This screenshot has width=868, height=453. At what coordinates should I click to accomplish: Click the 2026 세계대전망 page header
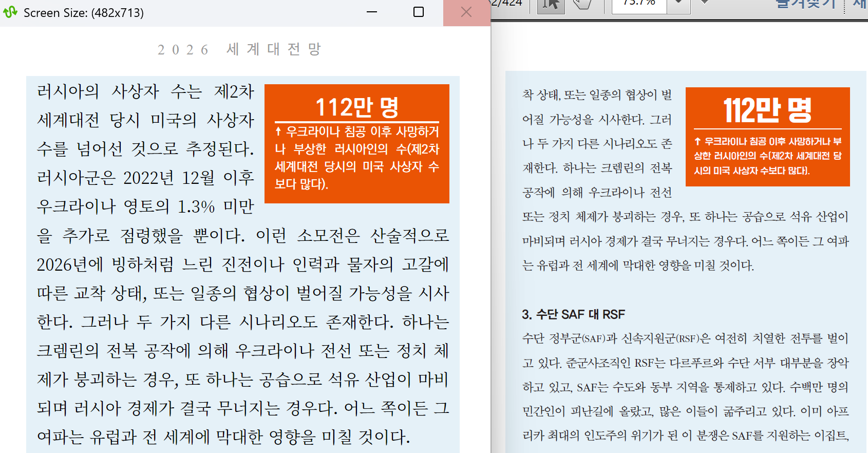(239, 49)
